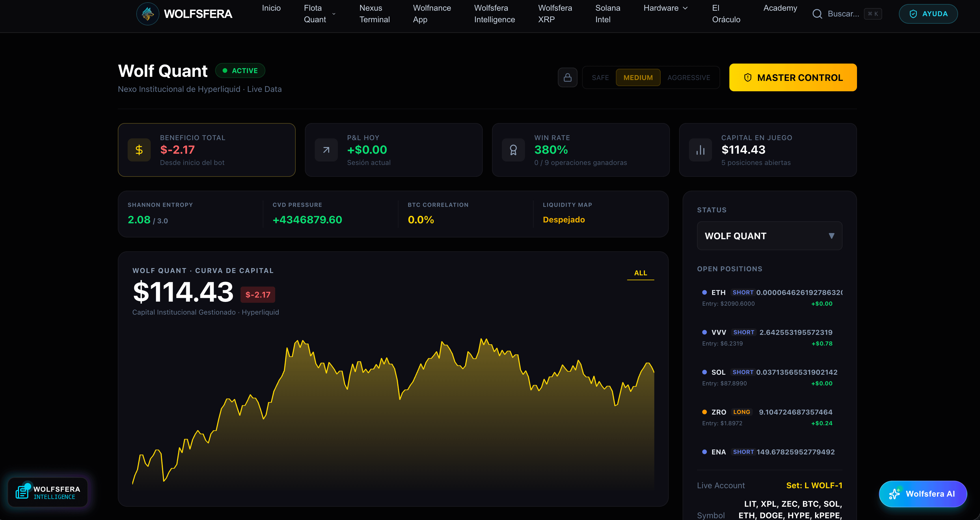Select the MEDIUM risk mode
The width and height of the screenshot is (980, 520).
point(638,78)
